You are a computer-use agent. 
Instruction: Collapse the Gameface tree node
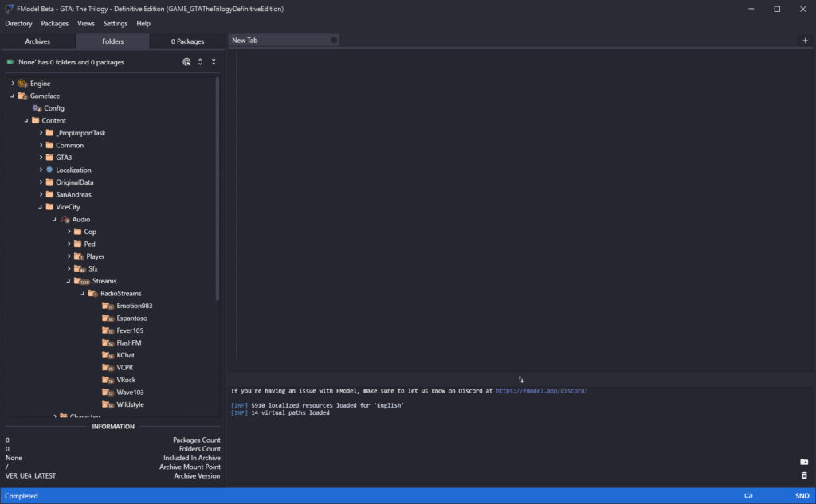tap(13, 96)
